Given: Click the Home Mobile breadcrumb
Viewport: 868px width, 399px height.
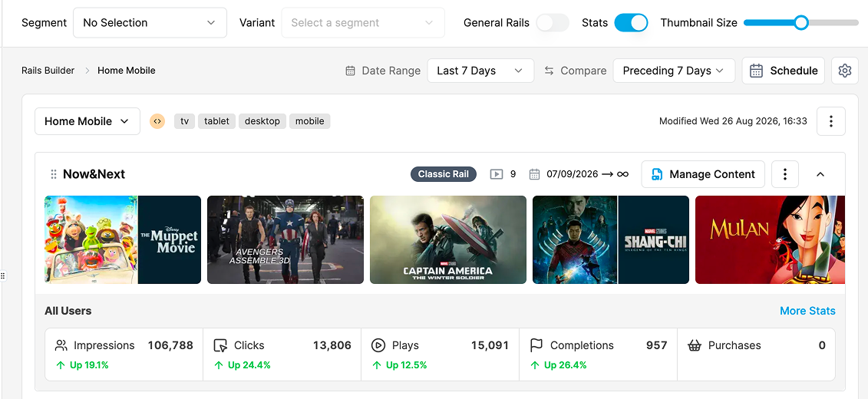Looking at the screenshot, I should click(126, 71).
